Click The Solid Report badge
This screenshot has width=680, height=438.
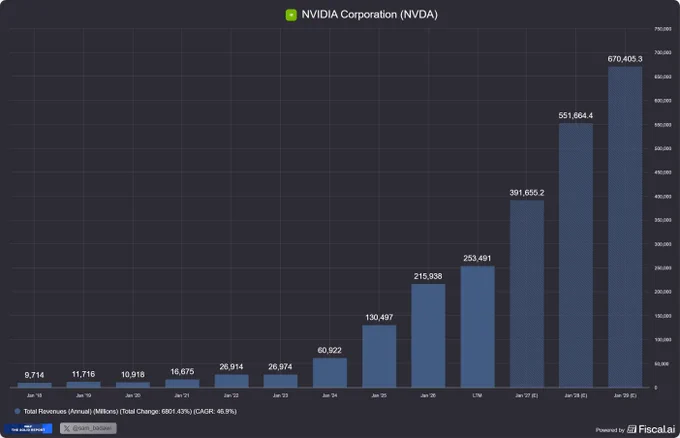tap(28, 428)
